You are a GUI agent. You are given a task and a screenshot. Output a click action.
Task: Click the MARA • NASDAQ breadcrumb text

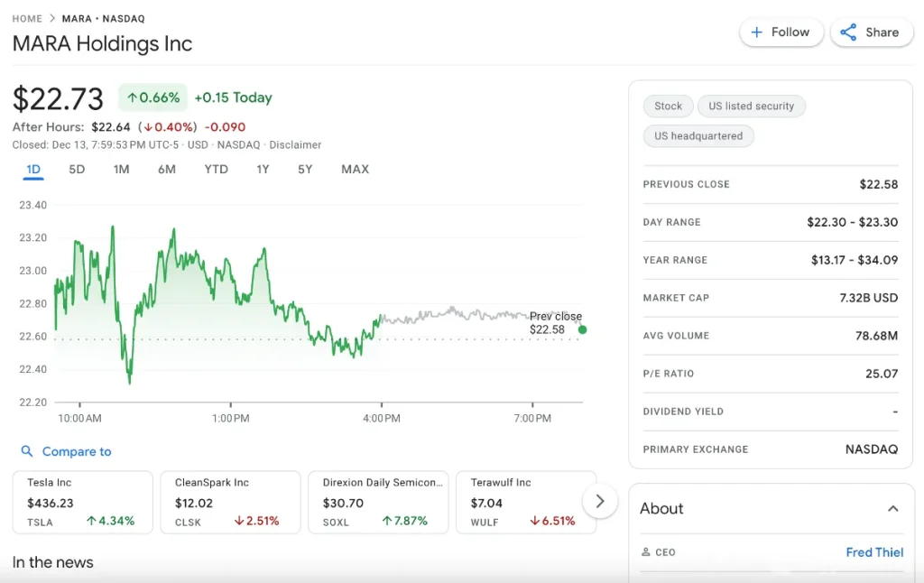tap(103, 19)
